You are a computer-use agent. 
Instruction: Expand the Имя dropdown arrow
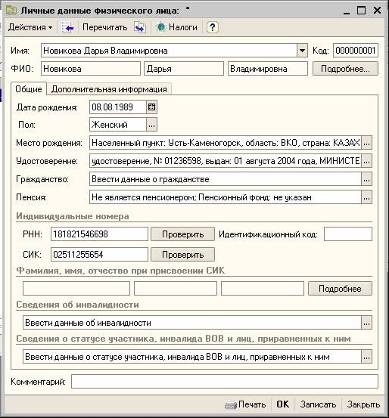[x=302, y=51]
